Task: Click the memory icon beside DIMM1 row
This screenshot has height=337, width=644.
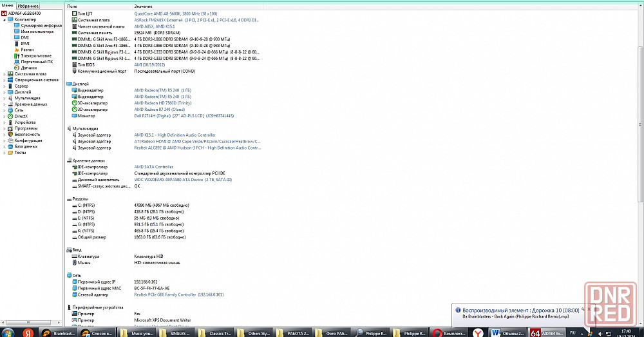Action: 74,39
